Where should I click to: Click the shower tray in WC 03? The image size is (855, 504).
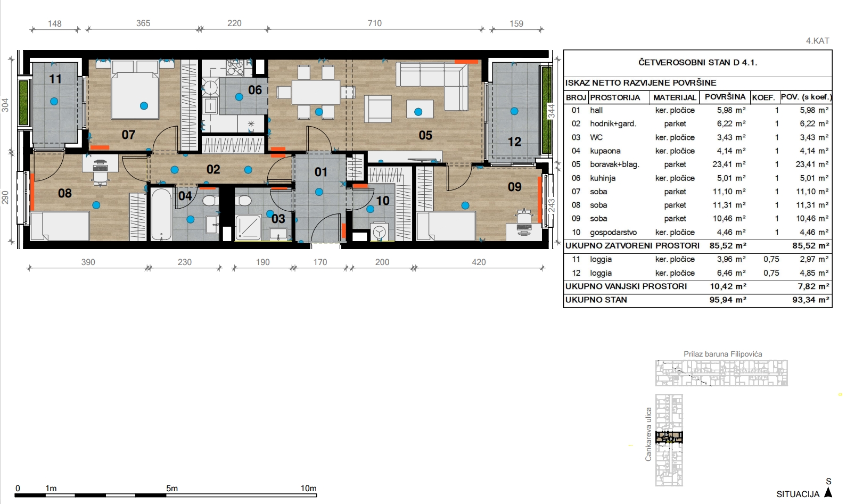[x=248, y=227]
